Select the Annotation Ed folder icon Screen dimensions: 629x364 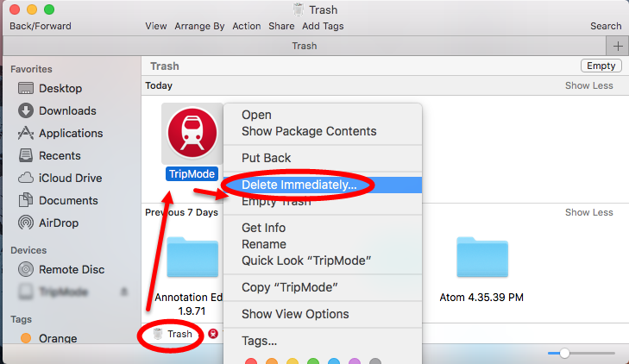pos(192,257)
